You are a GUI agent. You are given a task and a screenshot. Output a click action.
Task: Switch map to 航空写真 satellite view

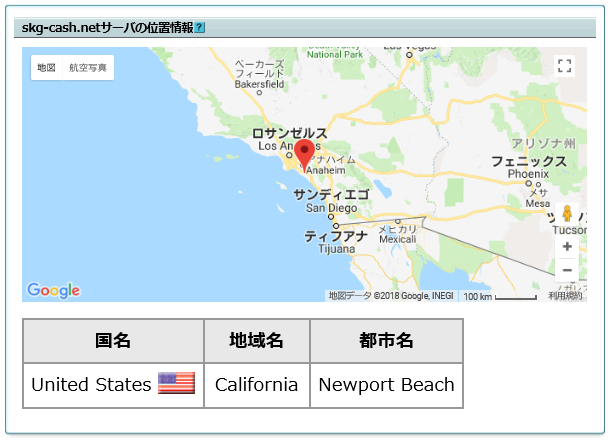coord(88,68)
